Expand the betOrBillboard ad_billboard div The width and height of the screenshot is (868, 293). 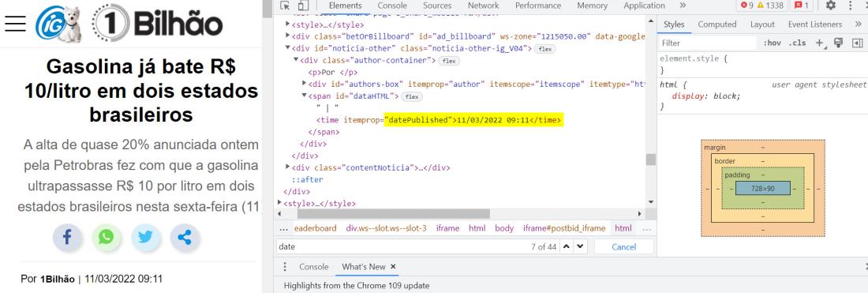(287, 36)
